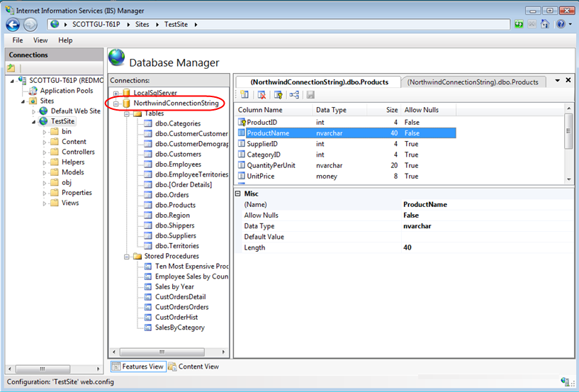Expand the LocalSqlServer connection node
This screenshot has height=392, width=579.
[x=116, y=93]
